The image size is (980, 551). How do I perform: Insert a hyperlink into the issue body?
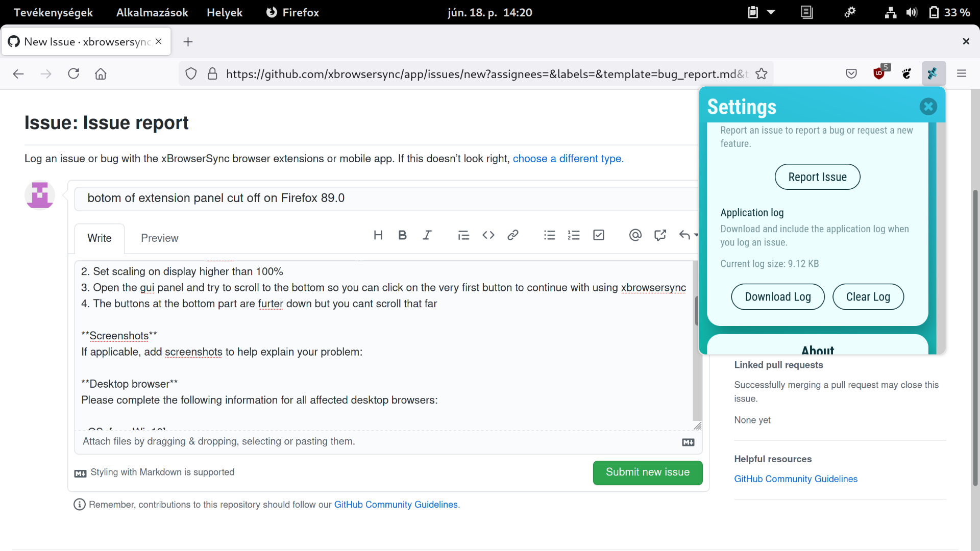[x=513, y=235]
